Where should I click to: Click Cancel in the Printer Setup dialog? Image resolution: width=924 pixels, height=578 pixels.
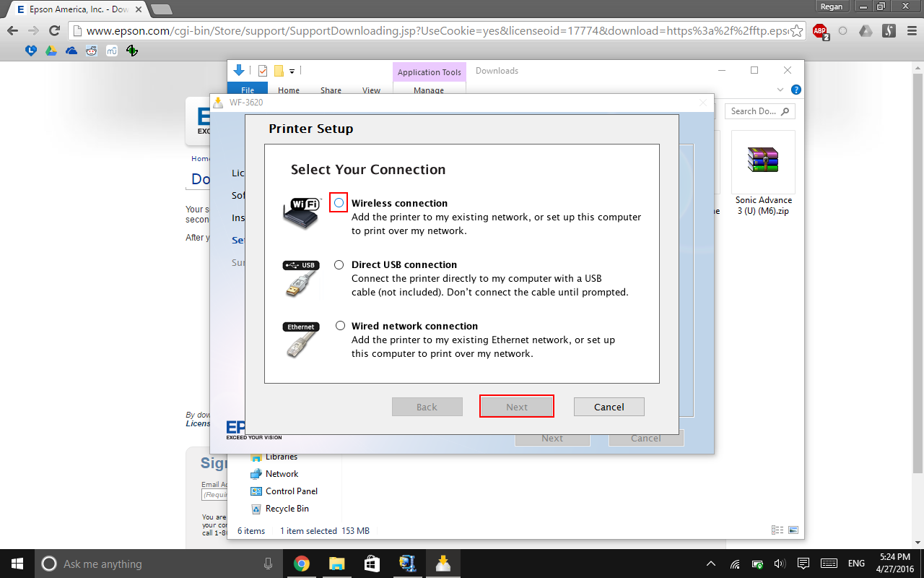point(609,407)
